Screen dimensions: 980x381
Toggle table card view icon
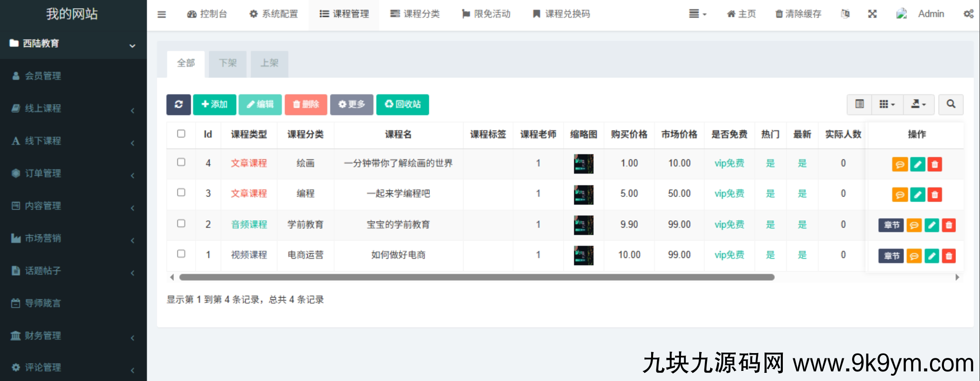(x=859, y=104)
